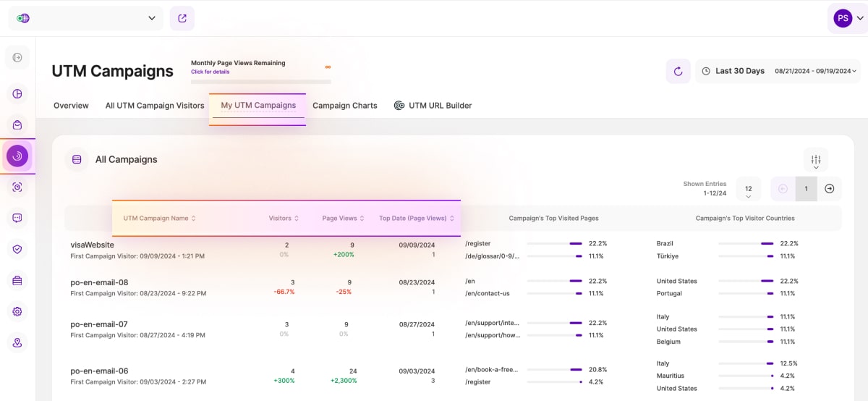Open PS user profile menu
This screenshot has width=868, height=401.
847,18
